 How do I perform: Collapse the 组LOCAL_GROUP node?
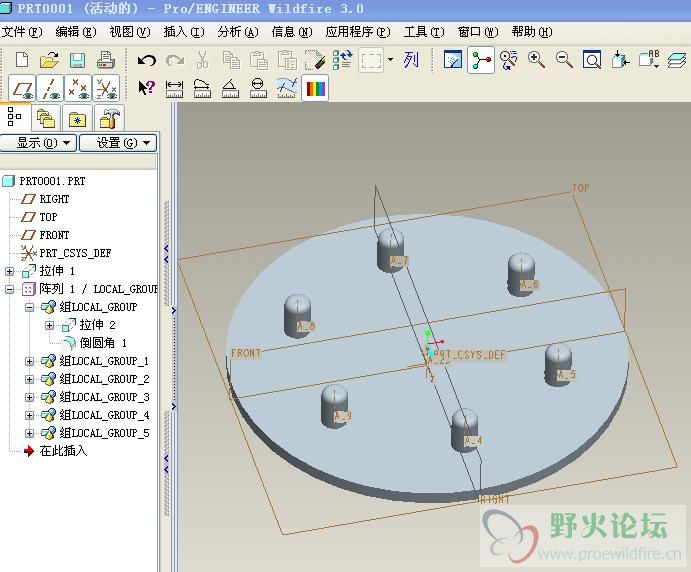30,307
